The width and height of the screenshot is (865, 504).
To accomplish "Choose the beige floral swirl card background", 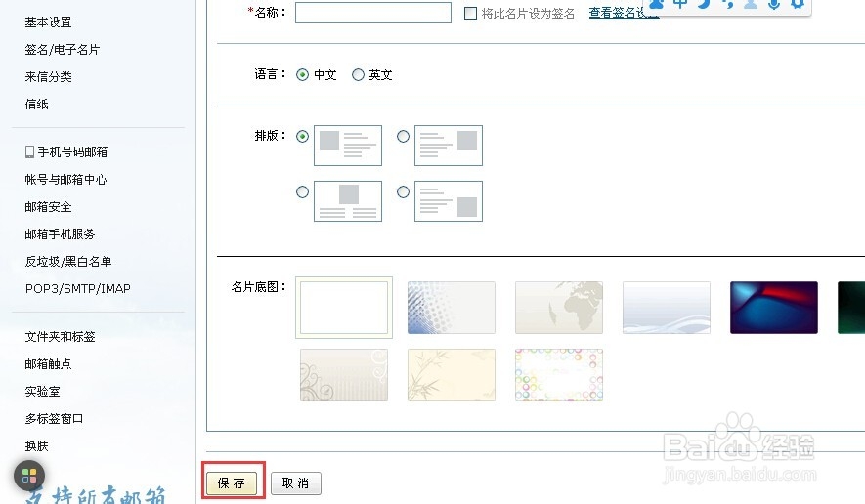I will [344, 375].
